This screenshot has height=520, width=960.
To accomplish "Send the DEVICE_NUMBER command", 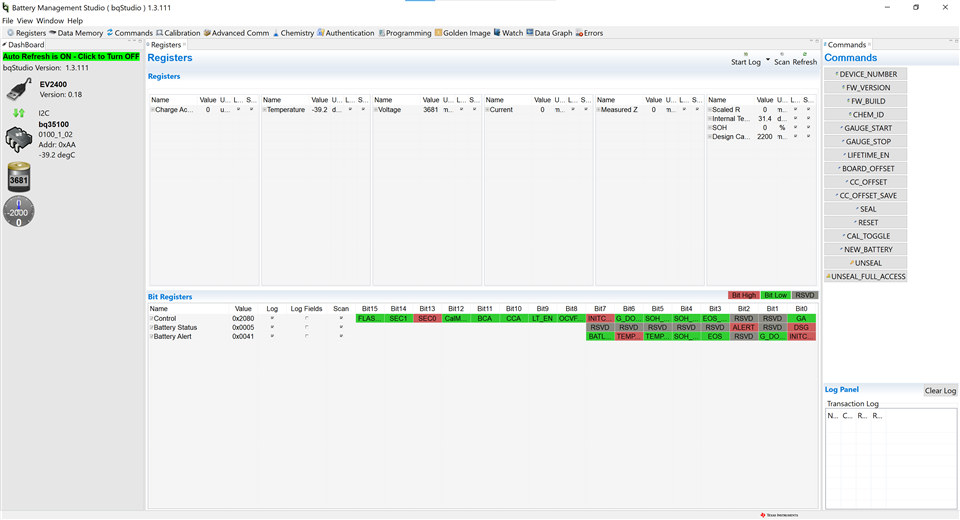I will click(866, 74).
